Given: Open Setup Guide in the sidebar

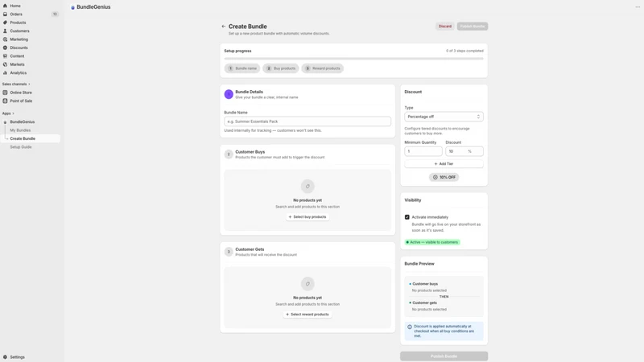Looking at the screenshot, I should point(21,147).
